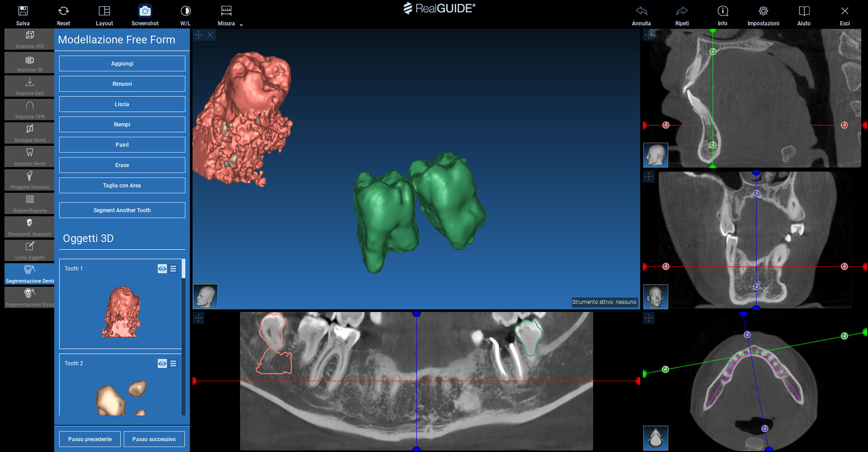The height and width of the screenshot is (452, 868).
Task: Click the Erase button
Action: [x=122, y=165]
